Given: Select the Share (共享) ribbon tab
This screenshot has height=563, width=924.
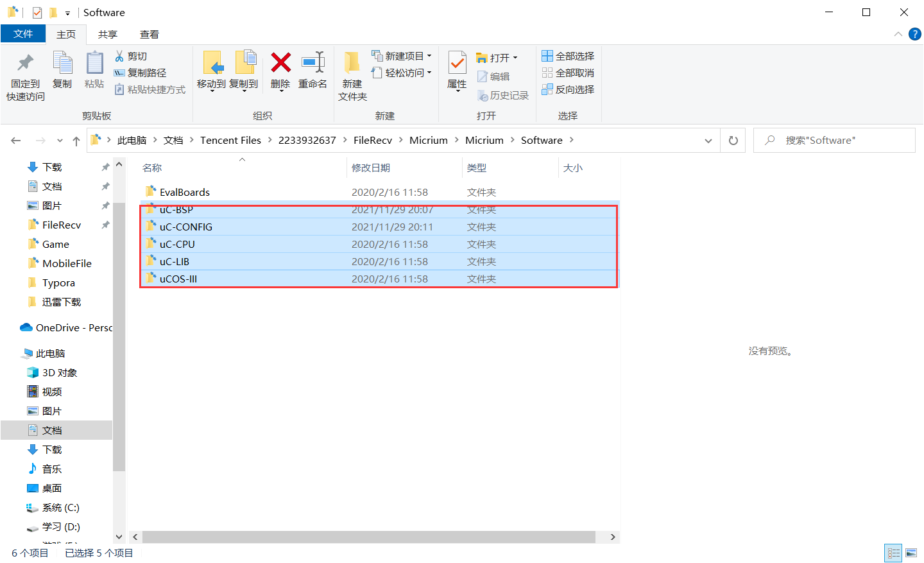Looking at the screenshot, I should coord(108,34).
